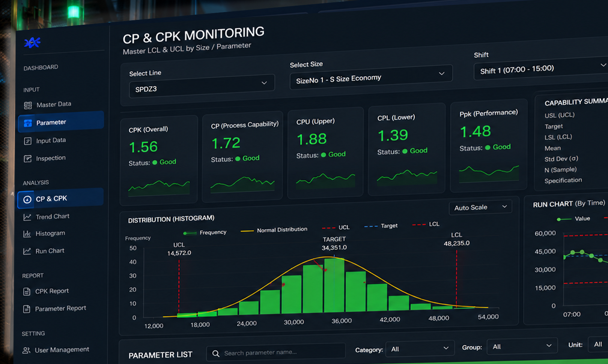Expand the Category filter dropdown

click(x=420, y=349)
